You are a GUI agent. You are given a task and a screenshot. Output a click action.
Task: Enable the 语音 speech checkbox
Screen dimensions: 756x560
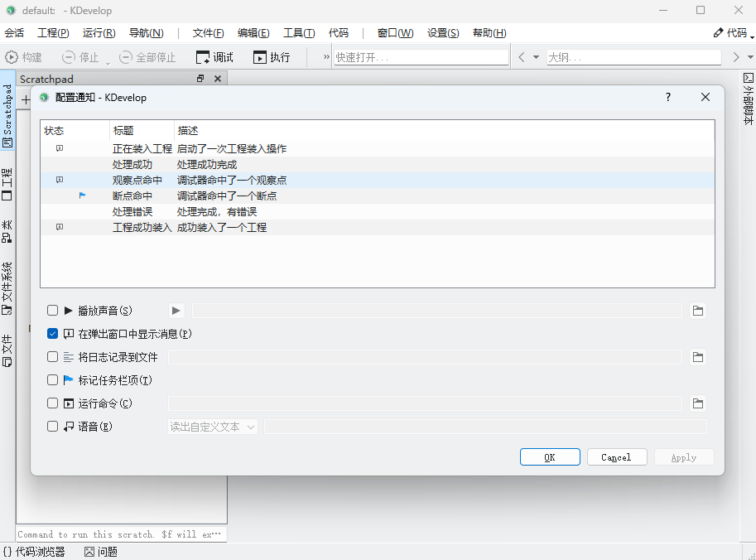[52, 426]
